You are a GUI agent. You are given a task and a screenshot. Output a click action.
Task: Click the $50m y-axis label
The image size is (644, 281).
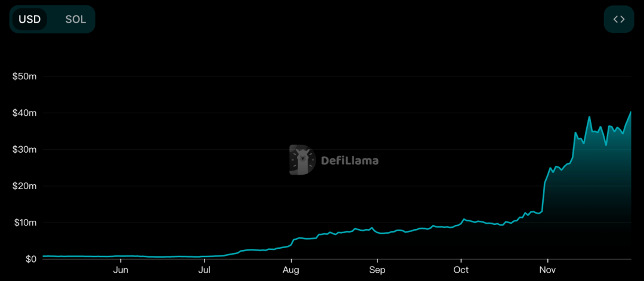[x=24, y=76]
